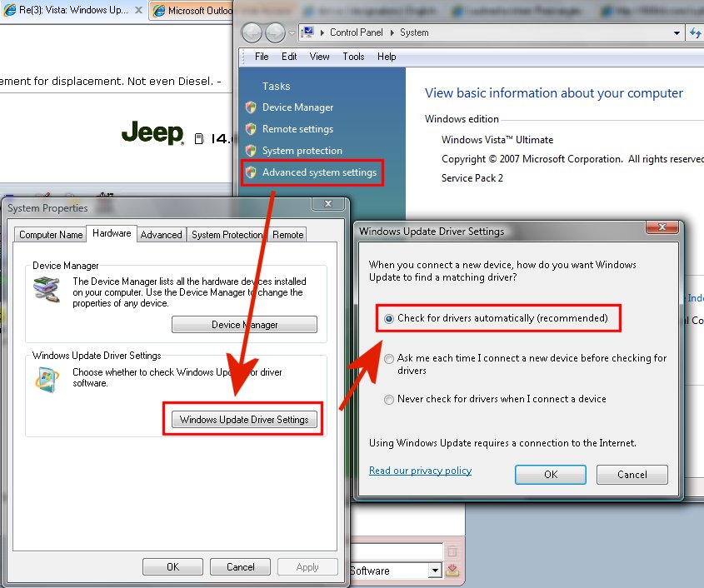Click the empty text field above Software
This screenshot has height=588, width=704.
397,551
